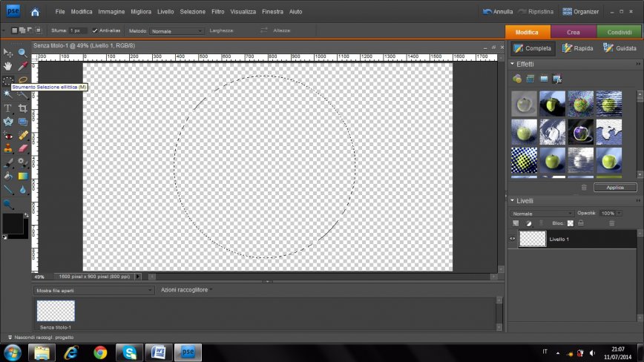This screenshot has width=644, height=362.
Task: Select the Red Eye Removal tool
Action: tap(8, 136)
